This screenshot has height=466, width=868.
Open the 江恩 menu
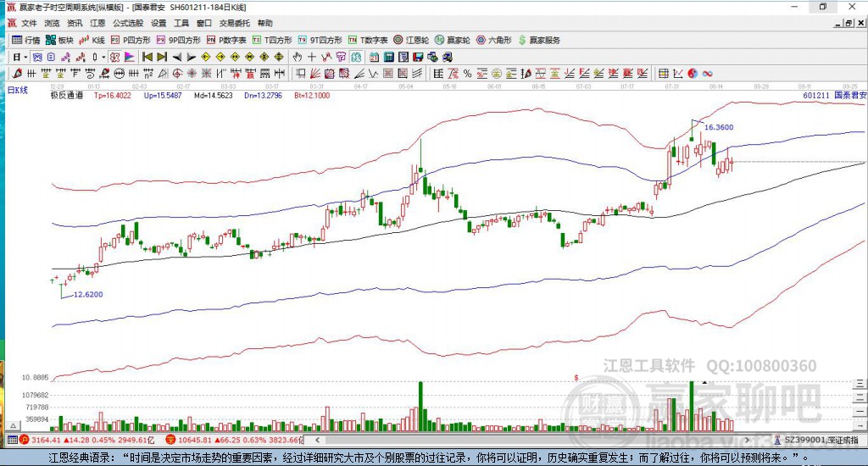97,23
